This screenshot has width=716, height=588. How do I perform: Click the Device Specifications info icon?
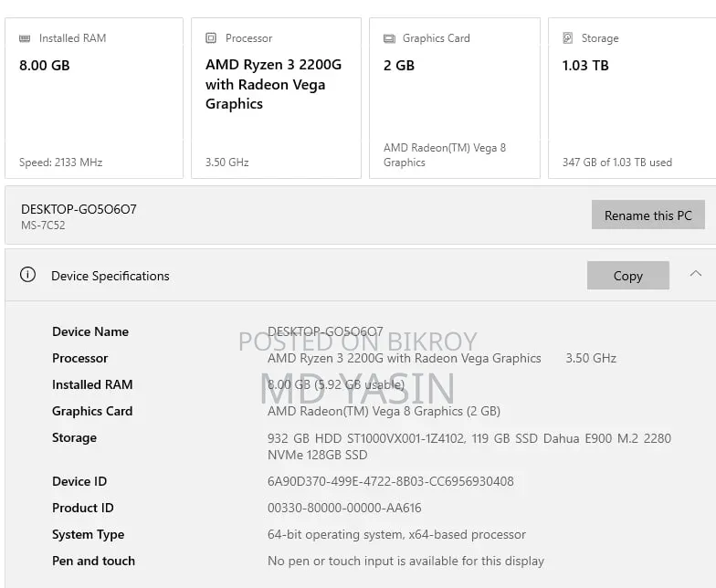pyautogui.click(x=27, y=275)
